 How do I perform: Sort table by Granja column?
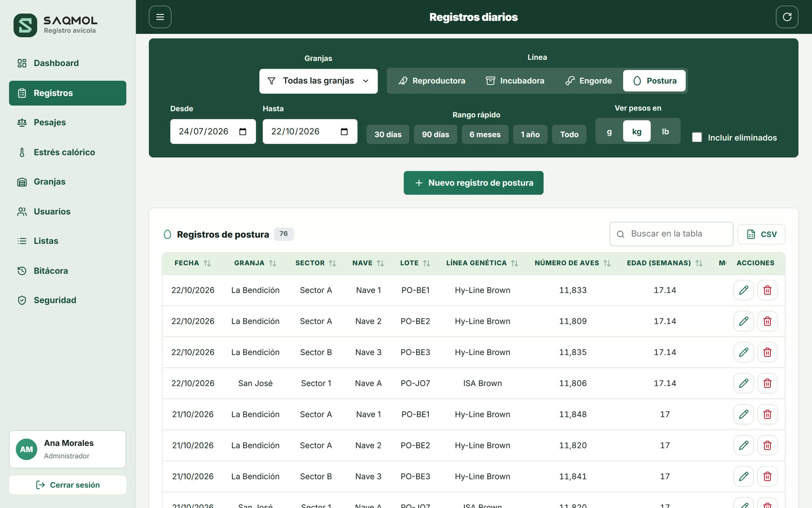[x=255, y=263]
